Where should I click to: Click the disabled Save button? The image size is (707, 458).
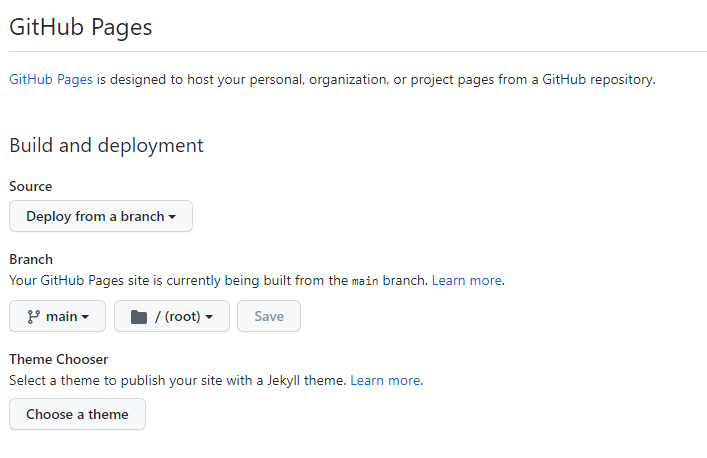coord(269,316)
